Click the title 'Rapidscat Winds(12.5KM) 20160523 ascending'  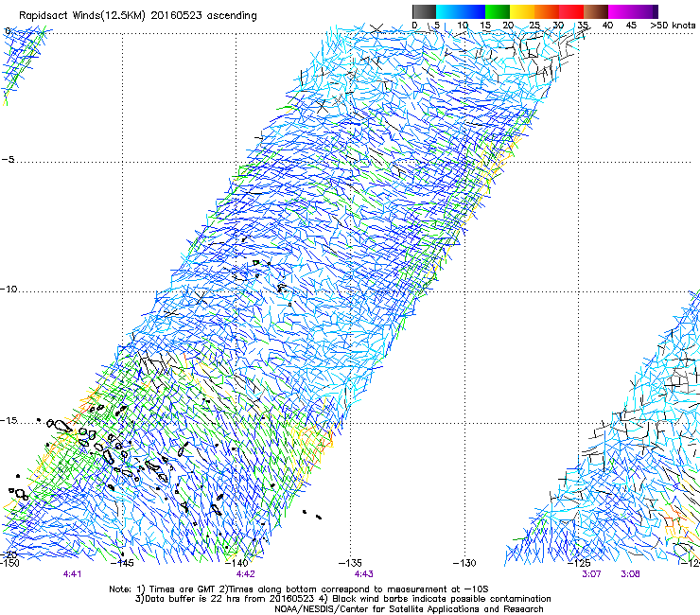[x=138, y=16]
